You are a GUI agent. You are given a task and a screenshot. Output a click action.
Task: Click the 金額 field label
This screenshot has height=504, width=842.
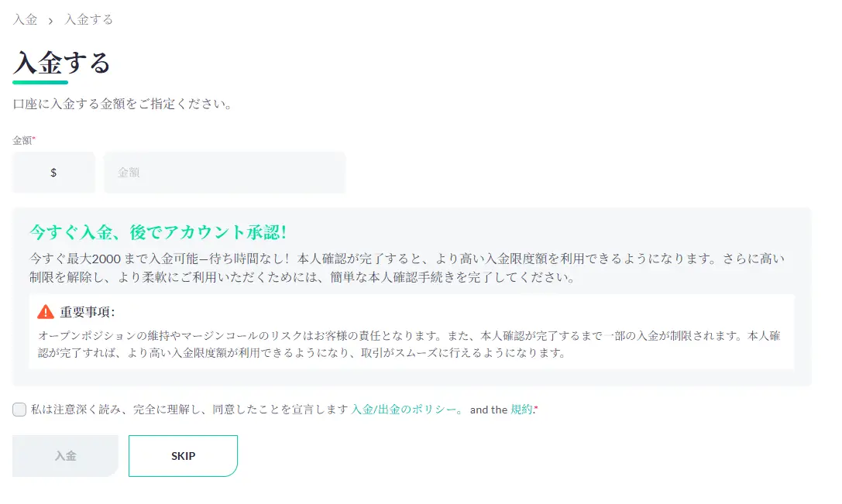pyautogui.click(x=23, y=141)
